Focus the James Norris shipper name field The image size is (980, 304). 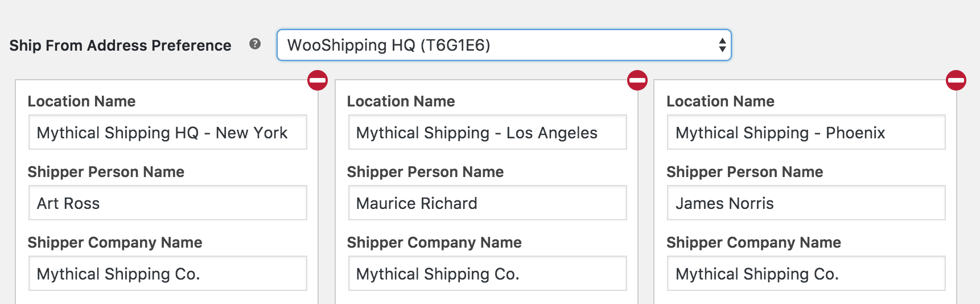click(806, 203)
